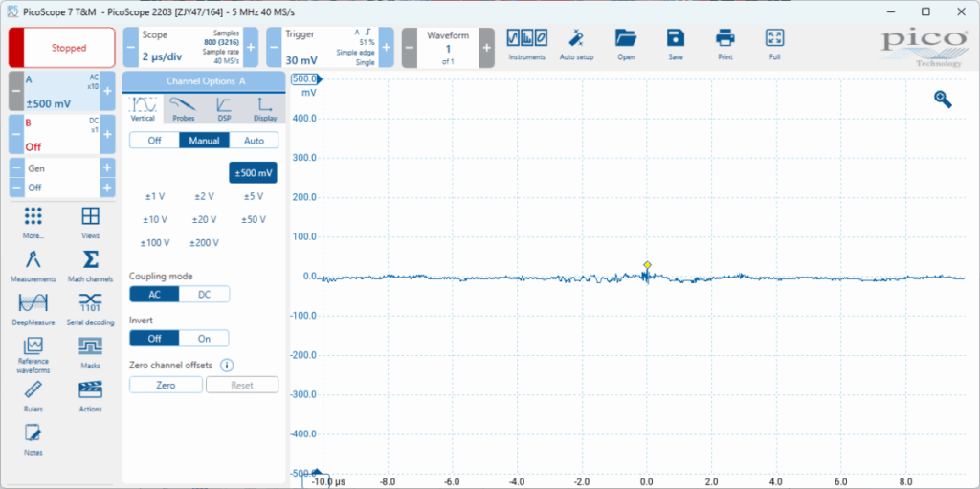Open channel A ±500 mV options

[62, 91]
